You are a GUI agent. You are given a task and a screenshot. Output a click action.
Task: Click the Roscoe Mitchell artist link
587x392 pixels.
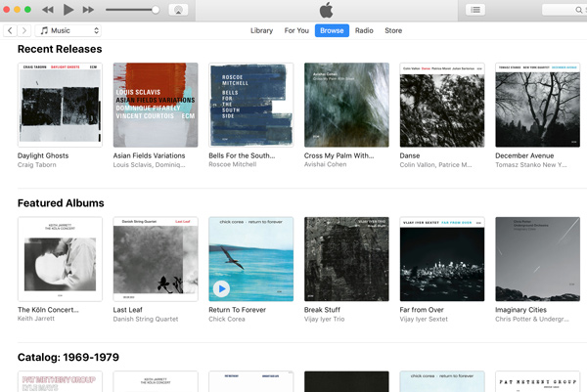233,164
